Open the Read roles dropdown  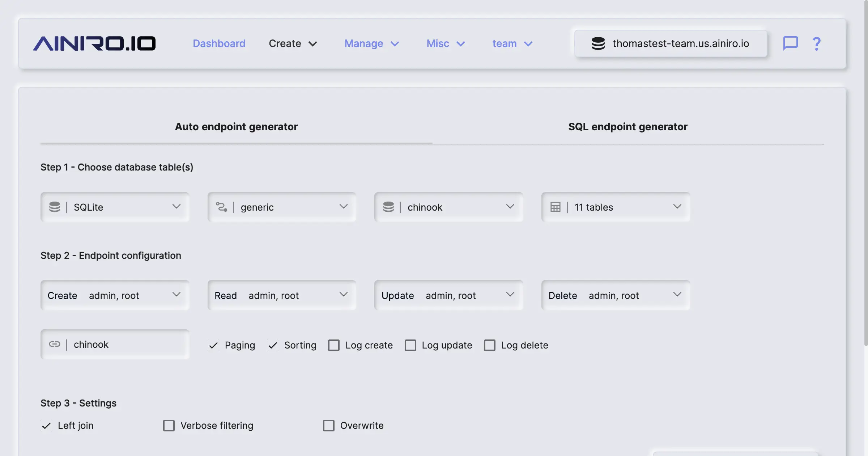pos(282,295)
